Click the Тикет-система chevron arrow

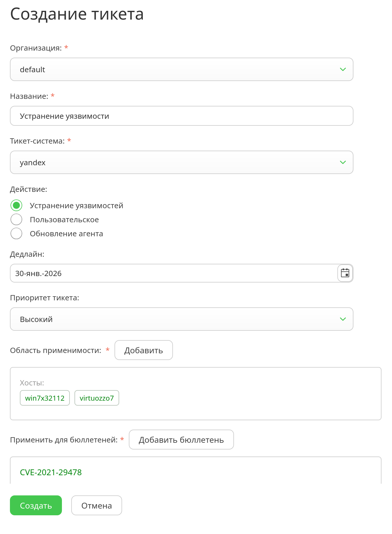pyautogui.click(x=343, y=163)
